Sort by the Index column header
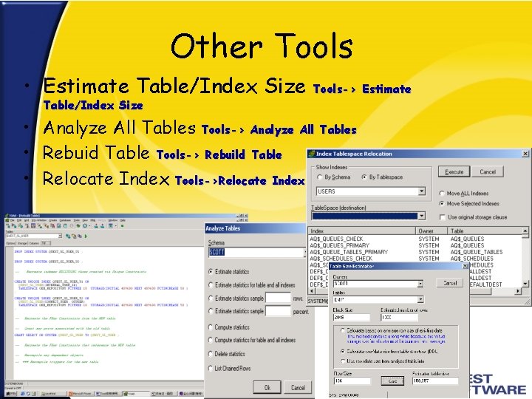Image resolution: width=532 pixels, height=399 pixels. pos(362,231)
